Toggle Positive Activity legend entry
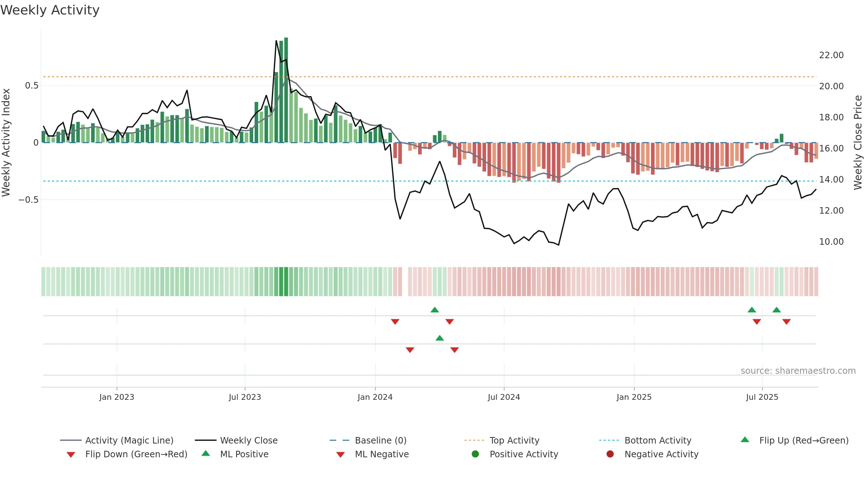This screenshot has width=868, height=488. [x=515, y=454]
